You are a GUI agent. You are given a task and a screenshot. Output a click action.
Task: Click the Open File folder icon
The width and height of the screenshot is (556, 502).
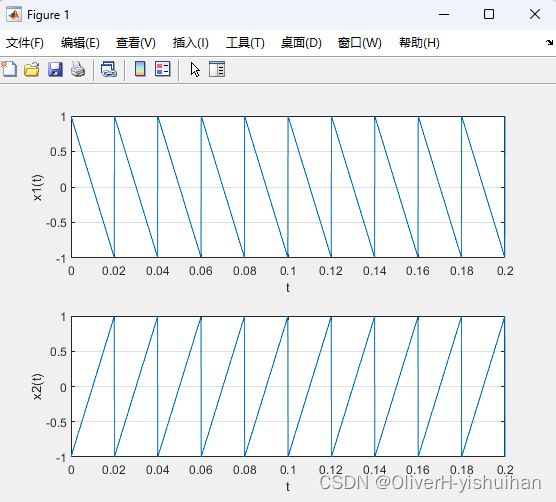[32, 69]
